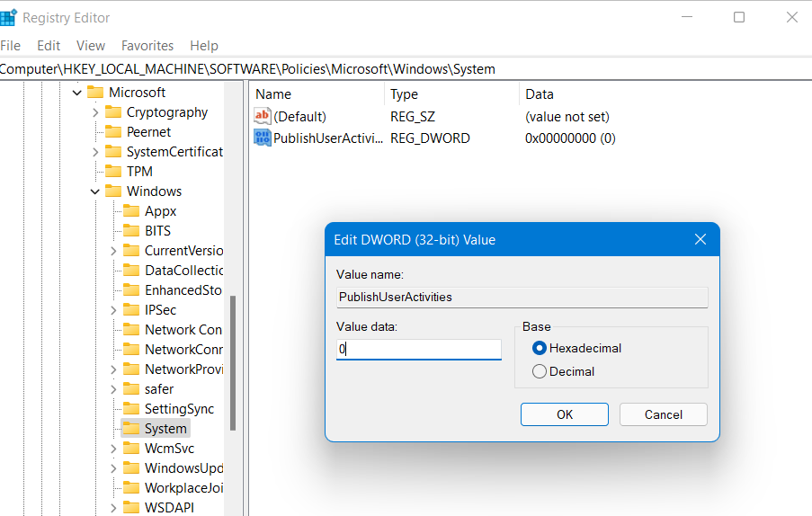Close the Edit DWORD dialog with X
This screenshot has width=812, height=516.
(x=700, y=239)
